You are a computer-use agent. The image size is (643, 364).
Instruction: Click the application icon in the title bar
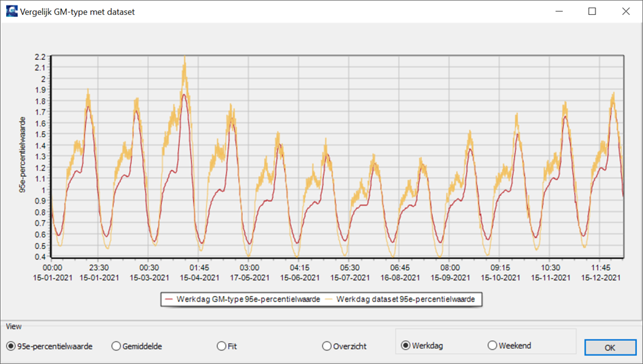[12, 12]
